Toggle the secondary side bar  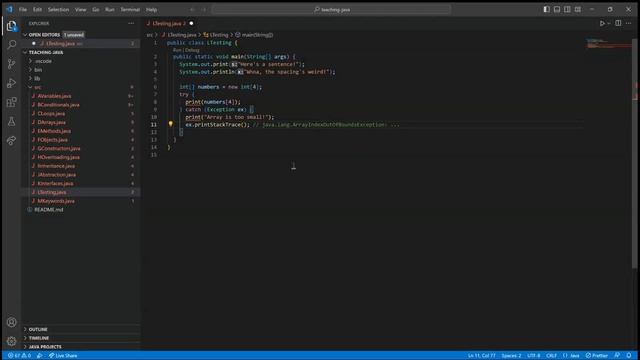tap(567, 9)
